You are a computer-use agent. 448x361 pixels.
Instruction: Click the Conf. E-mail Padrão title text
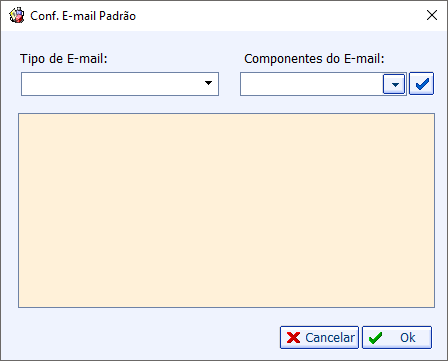tap(83, 16)
